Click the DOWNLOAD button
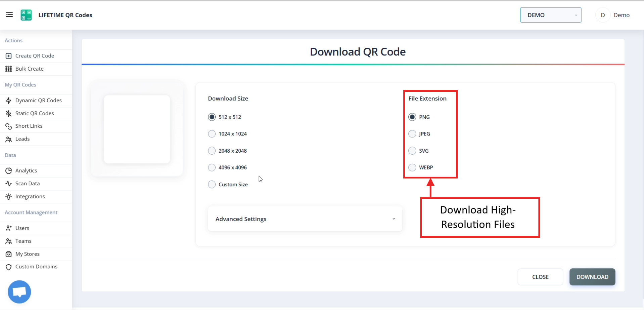This screenshot has height=310, width=644. pyautogui.click(x=592, y=277)
